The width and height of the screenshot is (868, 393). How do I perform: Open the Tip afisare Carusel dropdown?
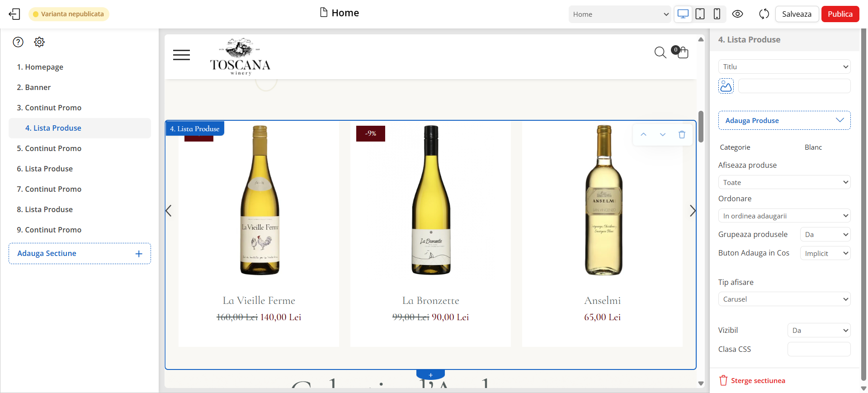(784, 299)
